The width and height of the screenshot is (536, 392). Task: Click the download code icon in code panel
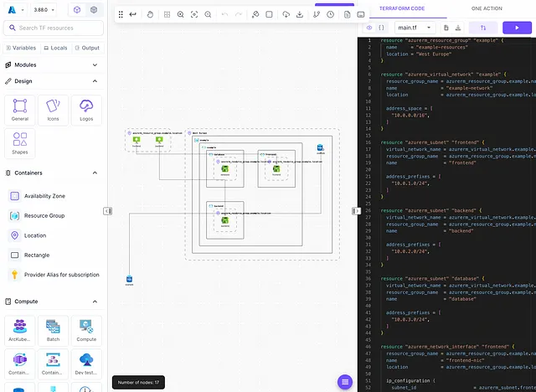pos(458,28)
